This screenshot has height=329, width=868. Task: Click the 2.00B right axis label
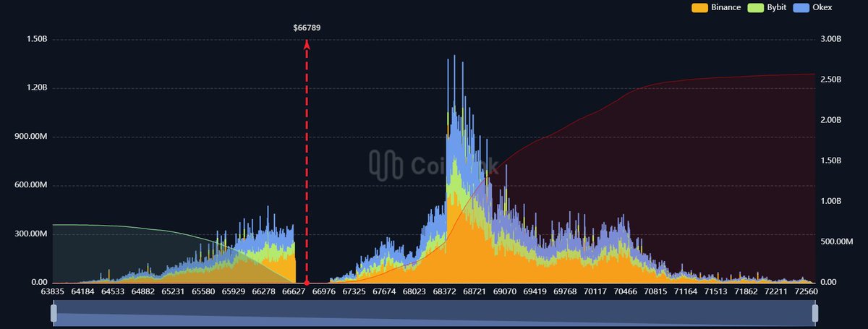(x=830, y=121)
